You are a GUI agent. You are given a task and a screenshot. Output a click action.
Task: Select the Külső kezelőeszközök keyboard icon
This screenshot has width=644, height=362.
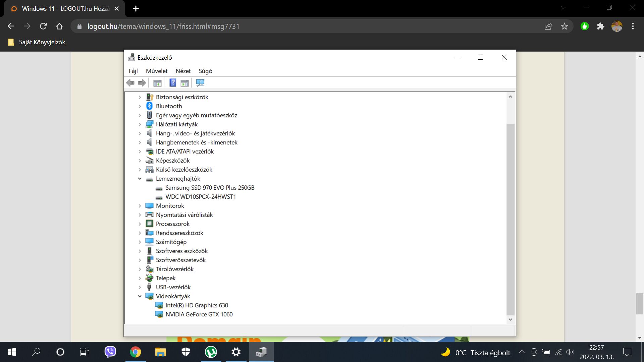click(x=150, y=170)
